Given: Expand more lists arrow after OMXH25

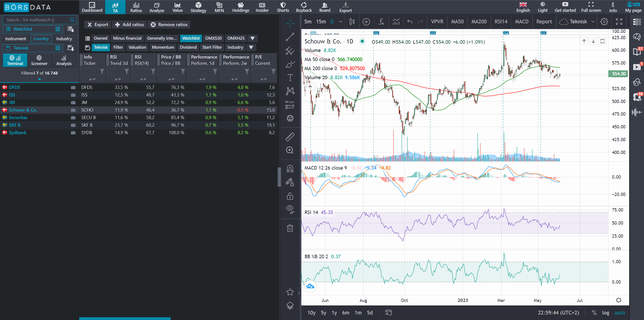Looking at the screenshot, I should point(253,38).
